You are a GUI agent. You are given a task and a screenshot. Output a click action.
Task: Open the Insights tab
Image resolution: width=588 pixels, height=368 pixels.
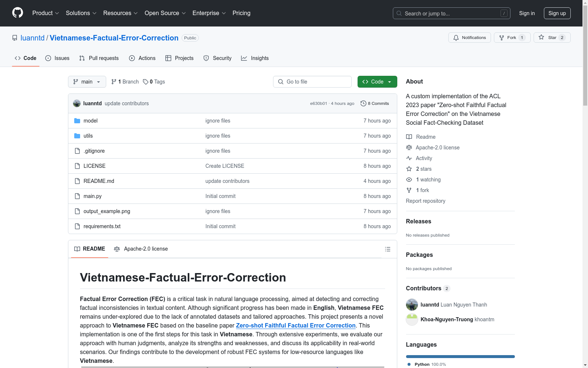pyautogui.click(x=255, y=58)
